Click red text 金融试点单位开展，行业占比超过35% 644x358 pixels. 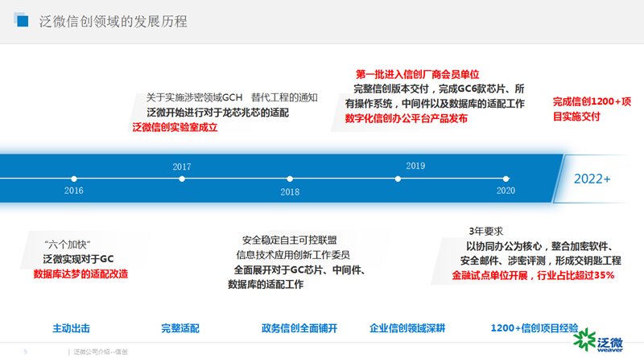tap(533, 275)
